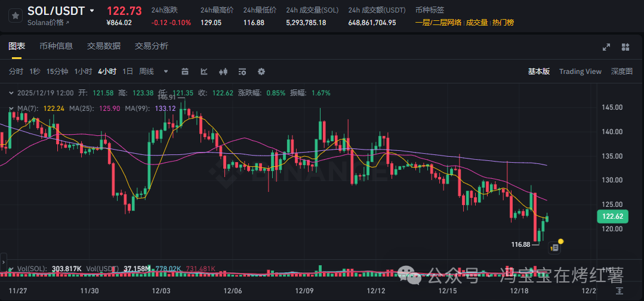Screen dimensions: 644x301
Task: Select the 1日 time interval
Action: click(x=128, y=72)
